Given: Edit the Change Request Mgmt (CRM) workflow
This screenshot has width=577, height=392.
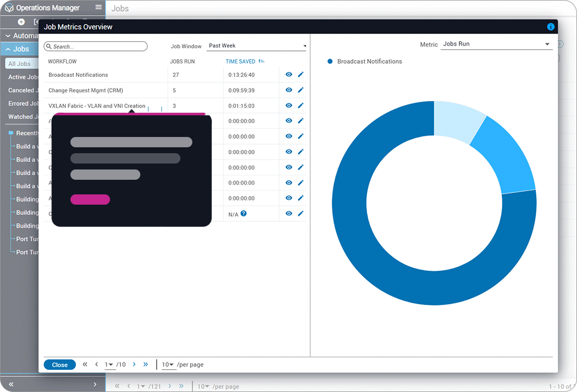Looking at the screenshot, I should point(301,90).
